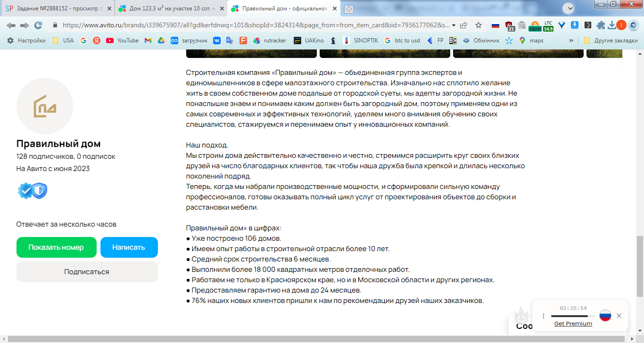Open the SINOPTIK bookmark
The width and height of the screenshot is (644, 343).
(361, 41)
